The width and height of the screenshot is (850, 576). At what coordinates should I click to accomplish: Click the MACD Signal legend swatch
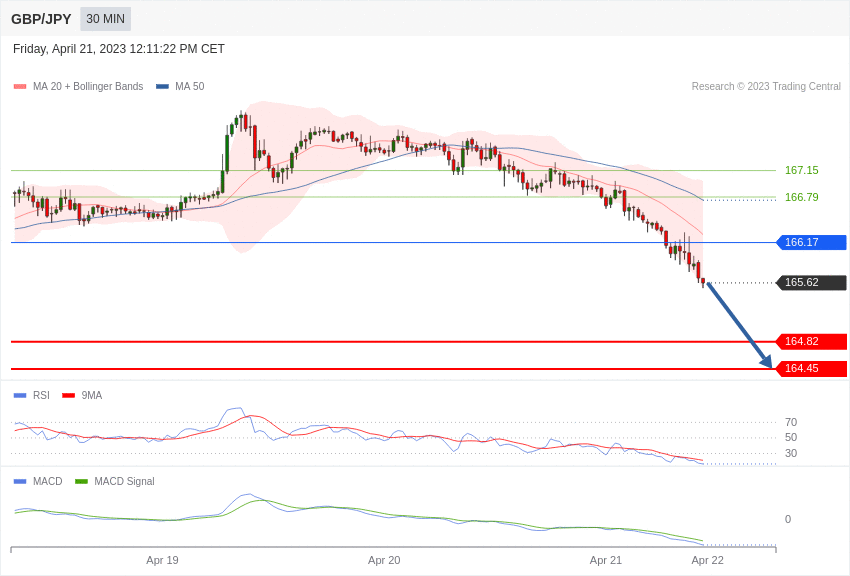tap(81, 482)
